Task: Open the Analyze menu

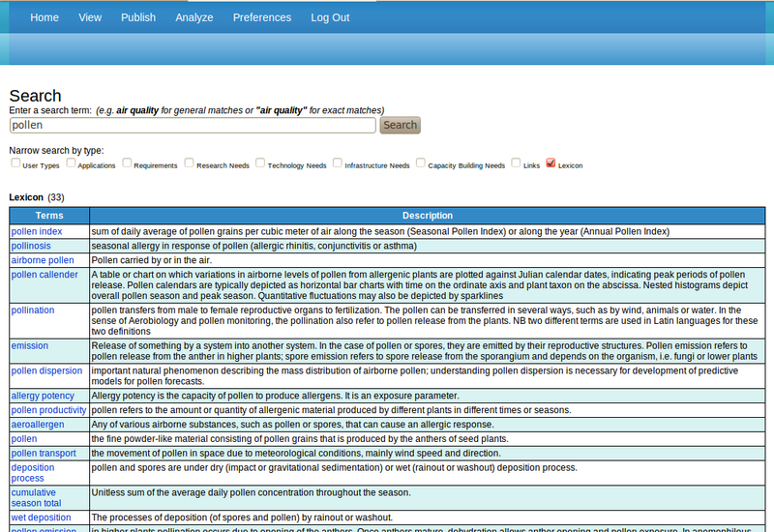Action: pos(194,17)
